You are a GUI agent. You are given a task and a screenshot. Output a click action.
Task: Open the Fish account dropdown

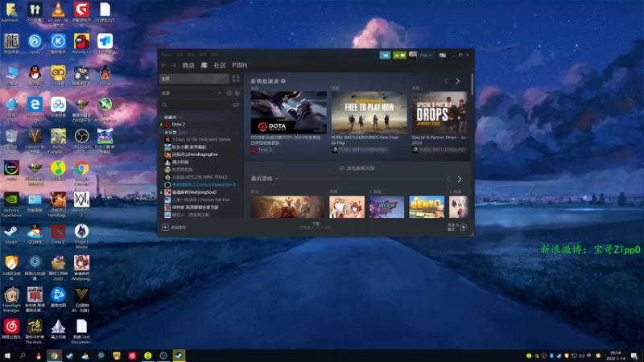[426, 55]
